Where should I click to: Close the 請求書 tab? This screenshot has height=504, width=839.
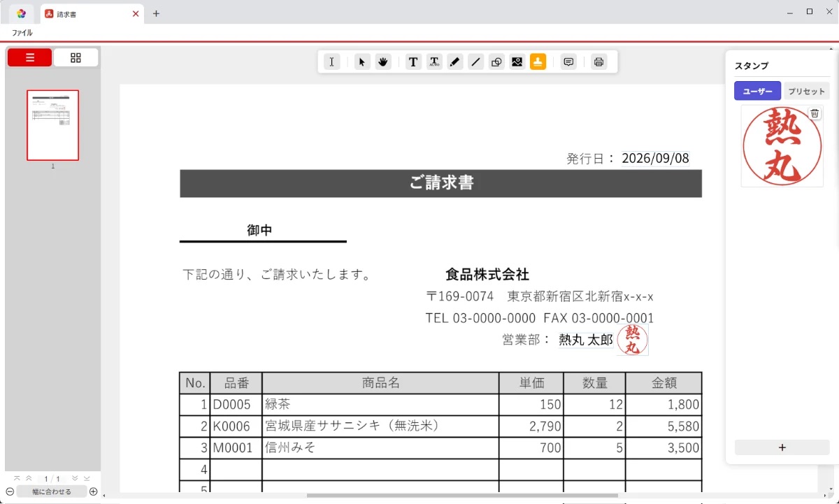coord(136,13)
